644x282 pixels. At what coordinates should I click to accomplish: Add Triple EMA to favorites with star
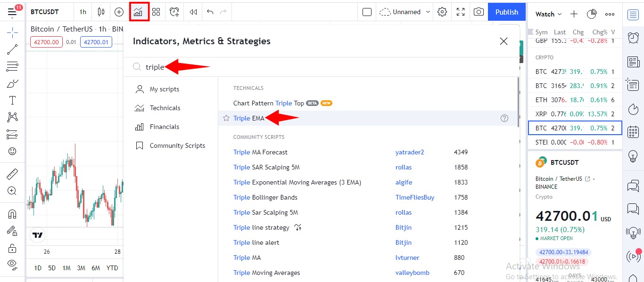226,118
